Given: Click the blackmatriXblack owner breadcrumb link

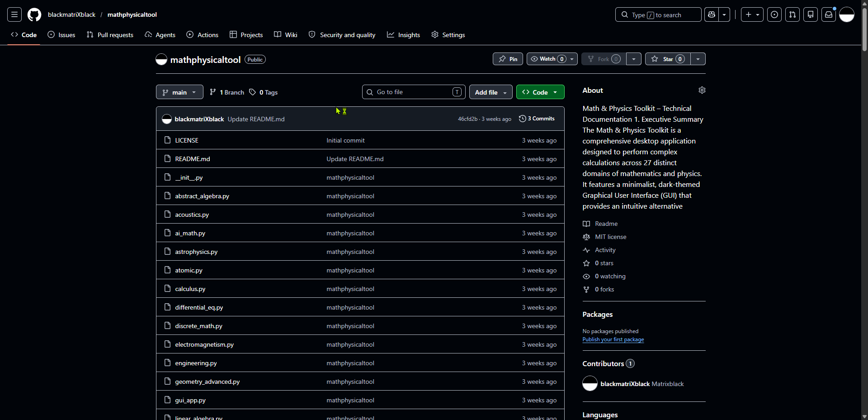Looking at the screenshot, I should [x=71, y=14].
